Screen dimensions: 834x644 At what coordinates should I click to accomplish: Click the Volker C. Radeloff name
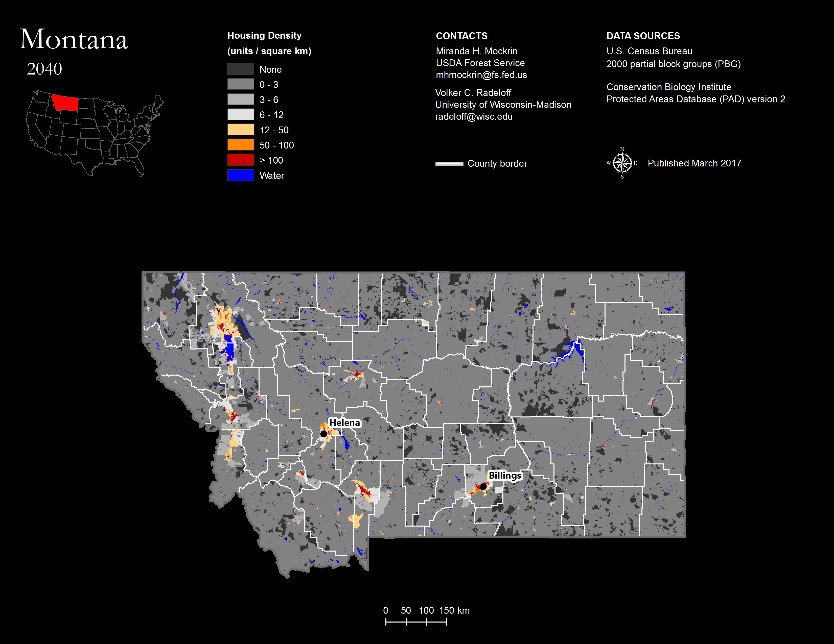pos(473,93)
